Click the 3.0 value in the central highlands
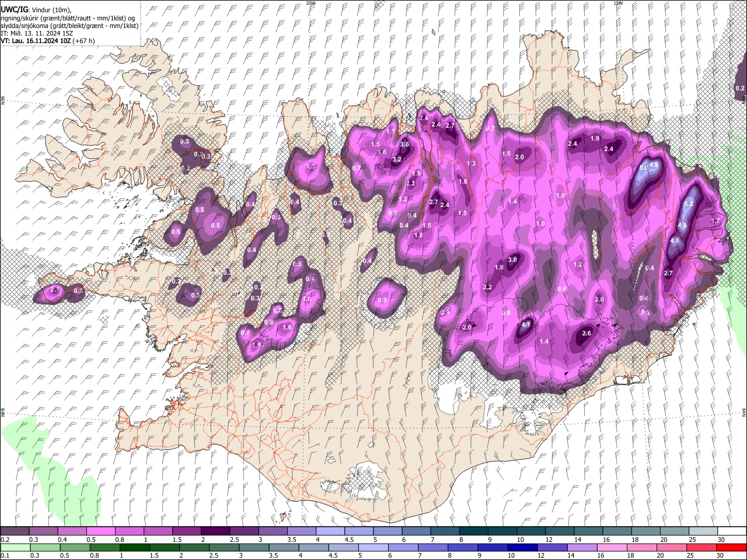Image resolution: width=747 pixels, height=560 pixels. point(512,260)
